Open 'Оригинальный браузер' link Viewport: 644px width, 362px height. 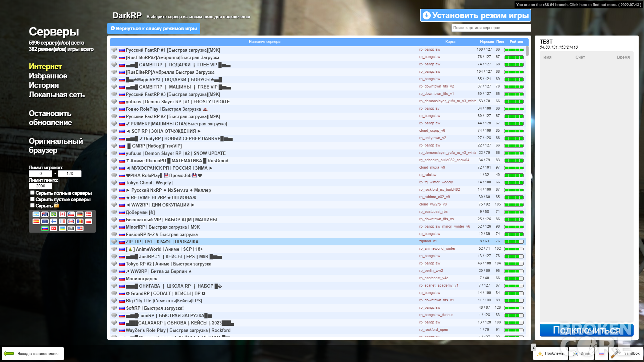click(x=56, y=146)
